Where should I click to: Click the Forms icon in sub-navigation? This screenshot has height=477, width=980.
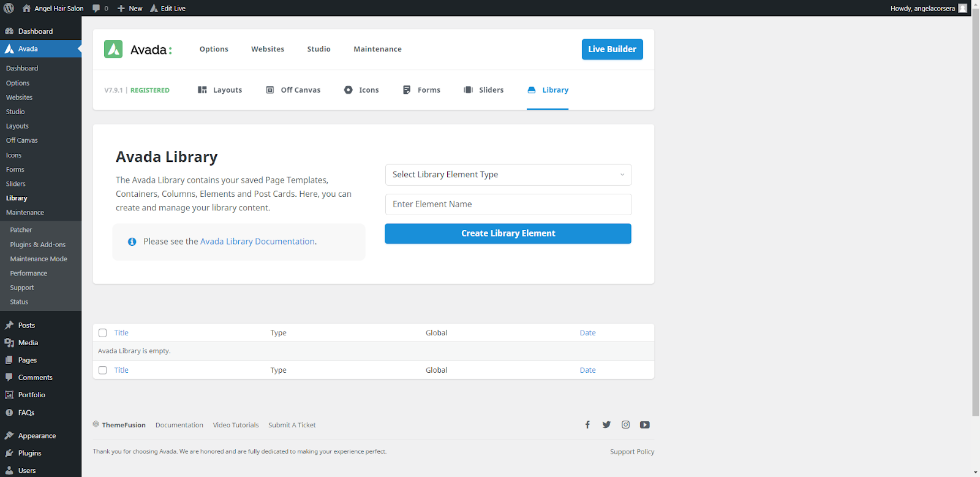[x=407, y=90]
